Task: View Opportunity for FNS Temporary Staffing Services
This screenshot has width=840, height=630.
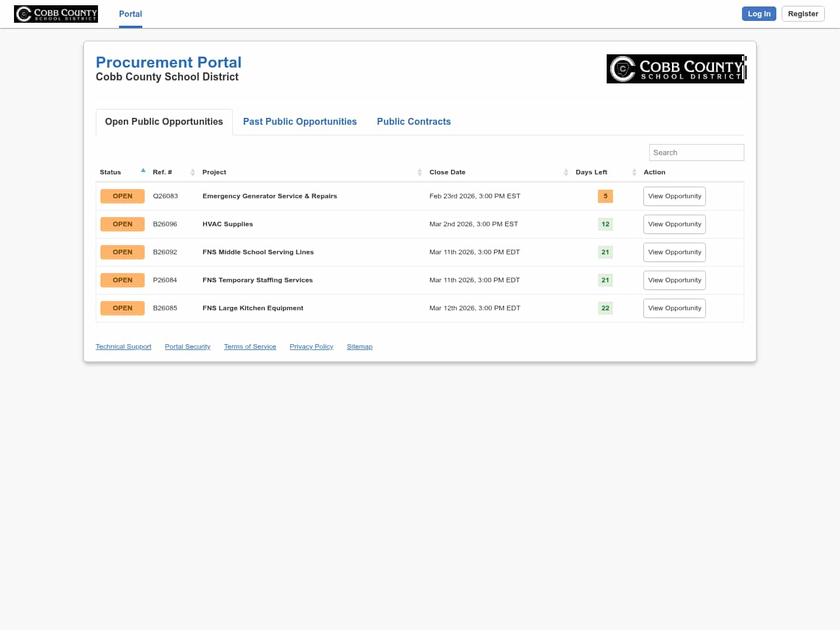Action: 674,280
